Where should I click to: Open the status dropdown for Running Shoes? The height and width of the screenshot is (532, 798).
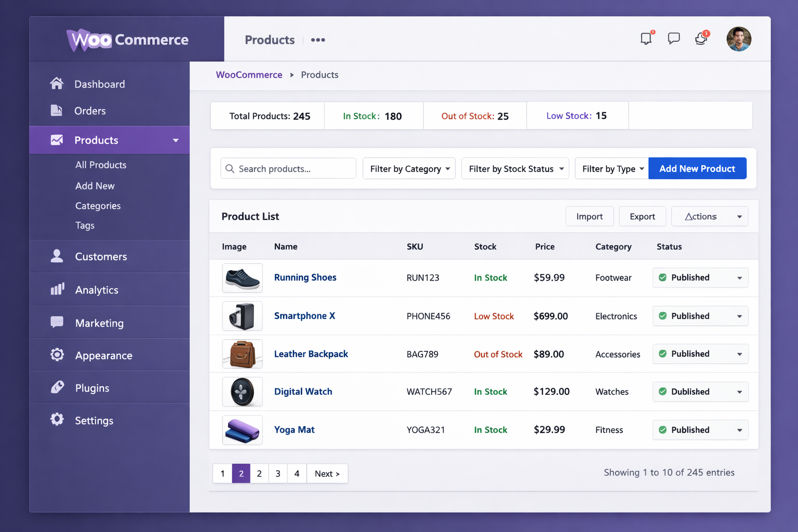pos(739,278)
